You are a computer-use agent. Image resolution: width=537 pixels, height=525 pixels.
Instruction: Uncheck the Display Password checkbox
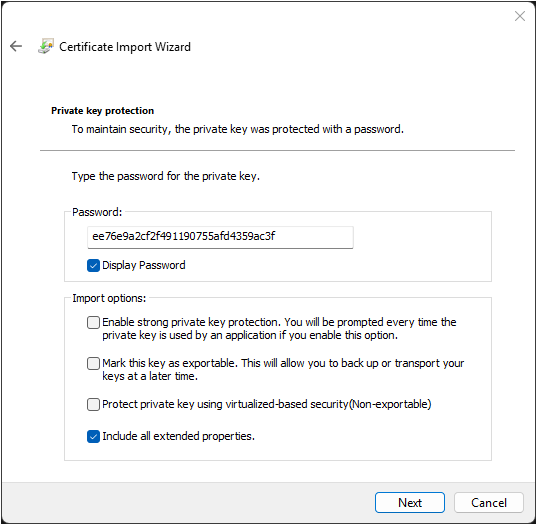point(93,265)
